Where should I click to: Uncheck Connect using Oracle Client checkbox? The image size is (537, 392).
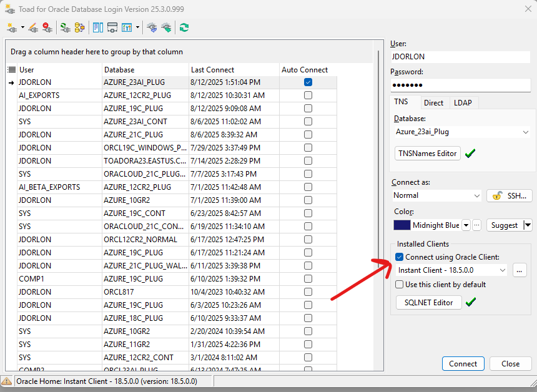(399, 257)
